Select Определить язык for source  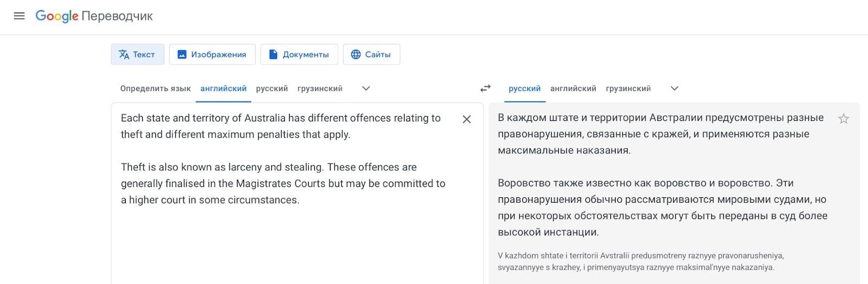point(155,88)
